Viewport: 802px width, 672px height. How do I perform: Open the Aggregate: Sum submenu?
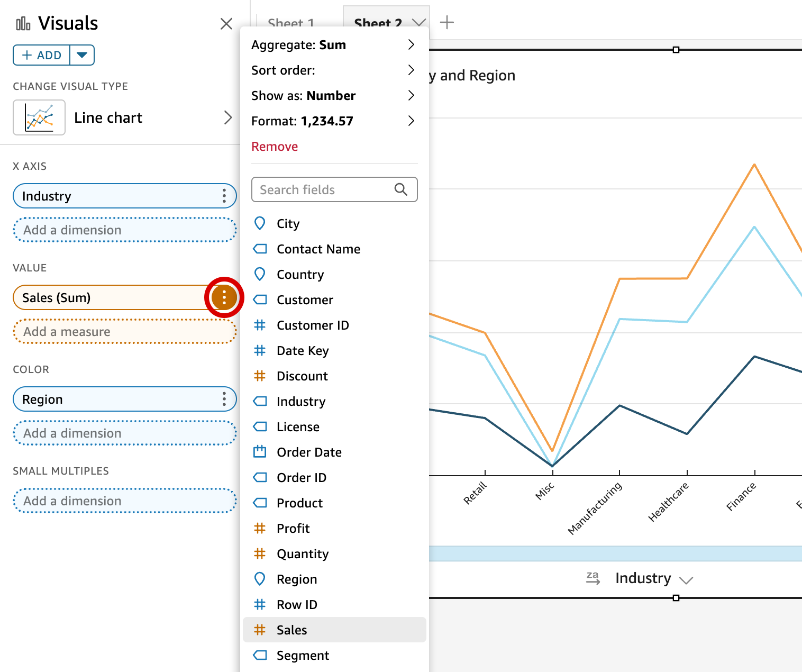(x=334, y=45)
